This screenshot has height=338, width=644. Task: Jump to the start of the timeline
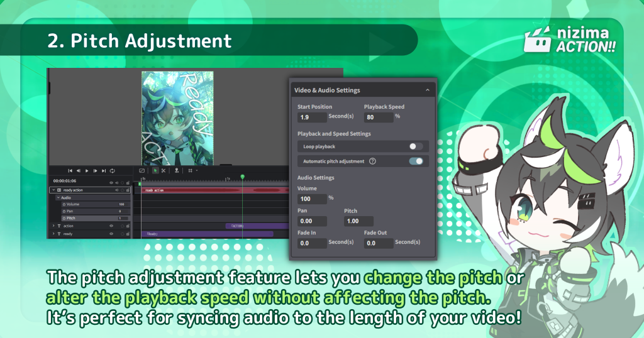click(70, 170)
